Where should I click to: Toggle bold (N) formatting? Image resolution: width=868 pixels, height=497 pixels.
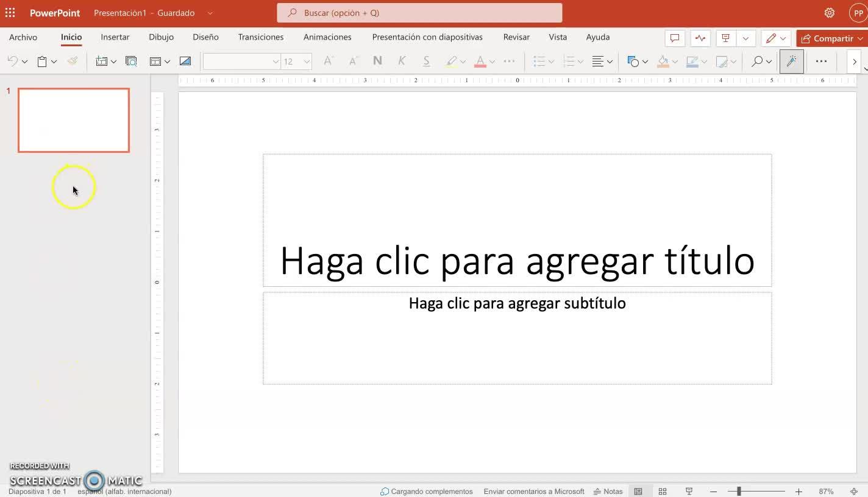tap(377, 61)
